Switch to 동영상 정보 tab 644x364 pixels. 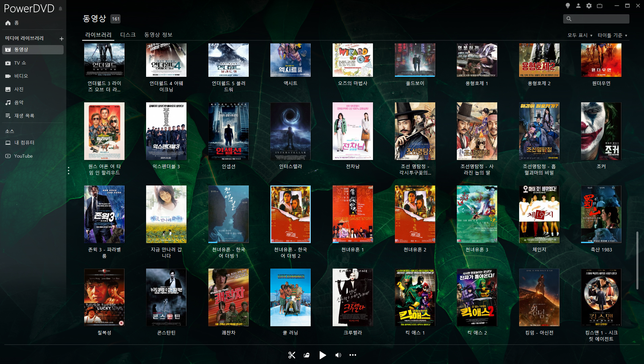click(x=158, y=35)
